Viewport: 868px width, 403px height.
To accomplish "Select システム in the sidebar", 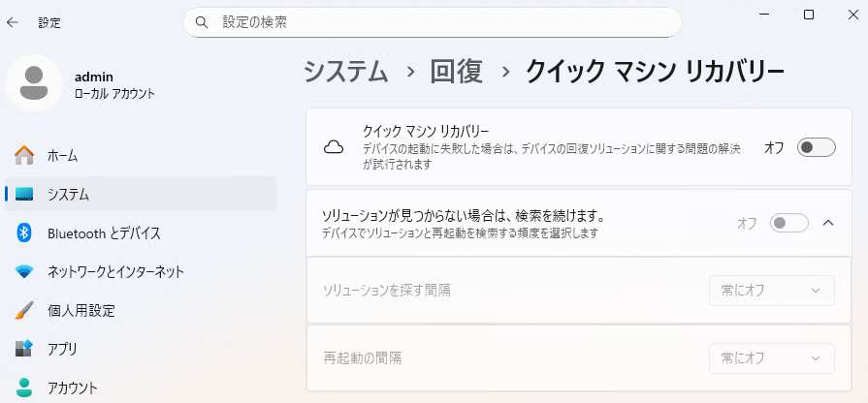I will coord(141,194).
